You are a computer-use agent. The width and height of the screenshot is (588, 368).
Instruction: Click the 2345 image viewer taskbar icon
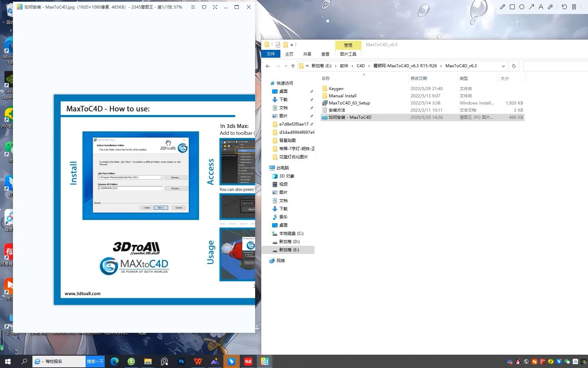click(265, 361)
